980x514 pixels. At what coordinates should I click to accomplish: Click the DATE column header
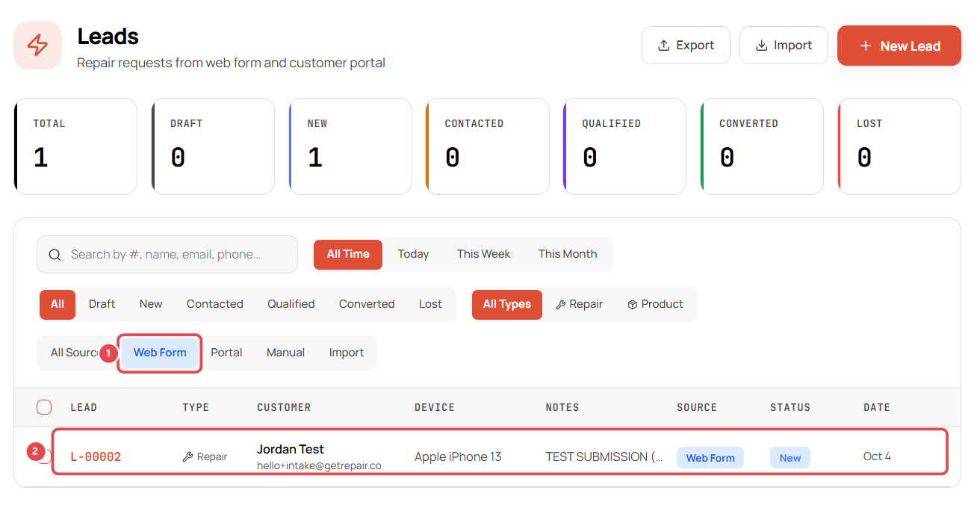pos(877,407)
